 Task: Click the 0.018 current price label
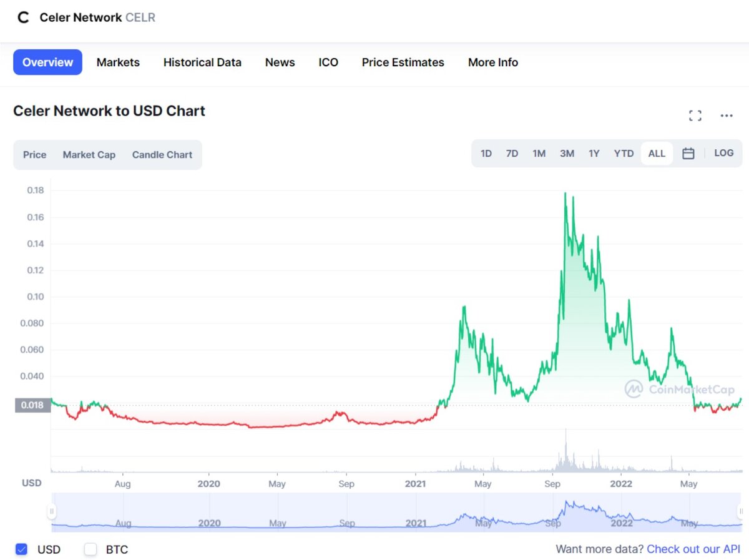coord(32,405)
